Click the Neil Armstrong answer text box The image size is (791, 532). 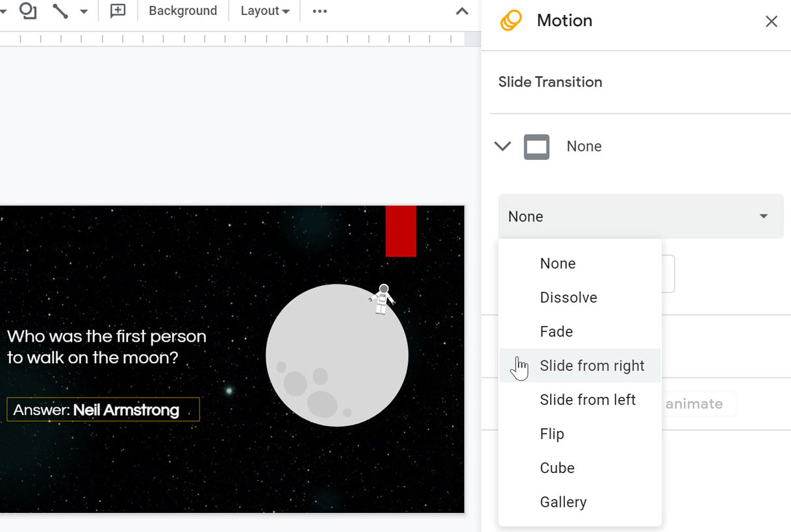[103, 409]
